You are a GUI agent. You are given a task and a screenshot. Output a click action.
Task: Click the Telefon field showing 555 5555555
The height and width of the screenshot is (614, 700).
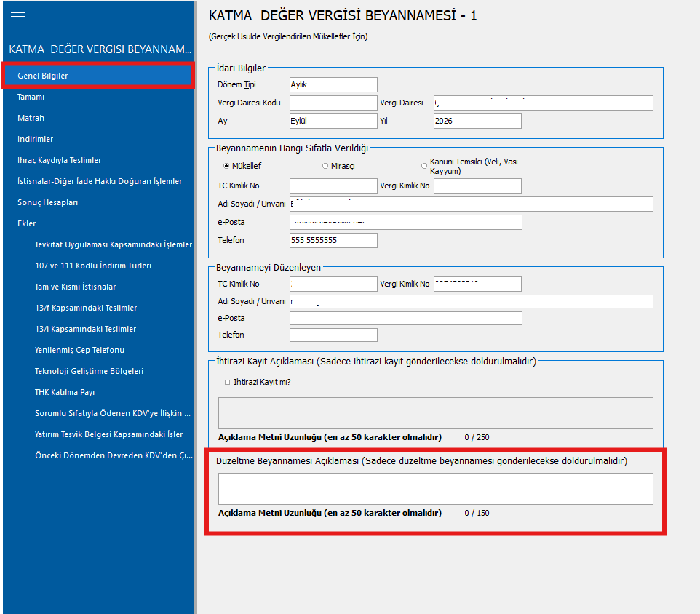[x=333, y=240]
